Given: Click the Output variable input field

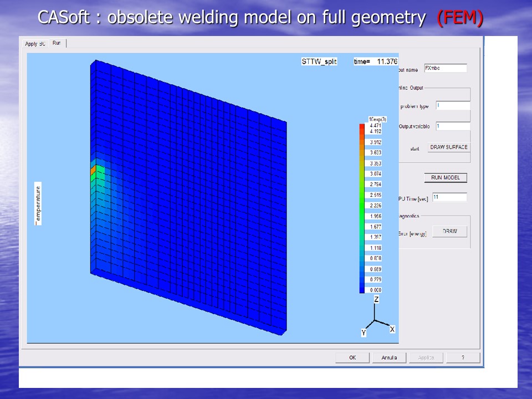Looking at the screenshot, I should click(453, 126).
